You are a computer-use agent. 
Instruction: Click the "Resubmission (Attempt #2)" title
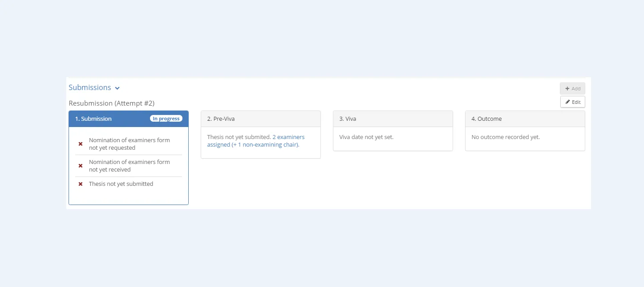pos(111,103)
